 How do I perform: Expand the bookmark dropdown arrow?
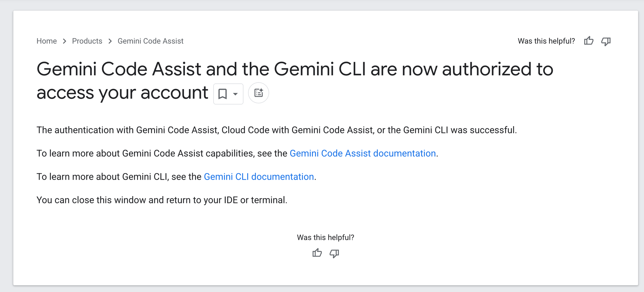pos(235,94)
